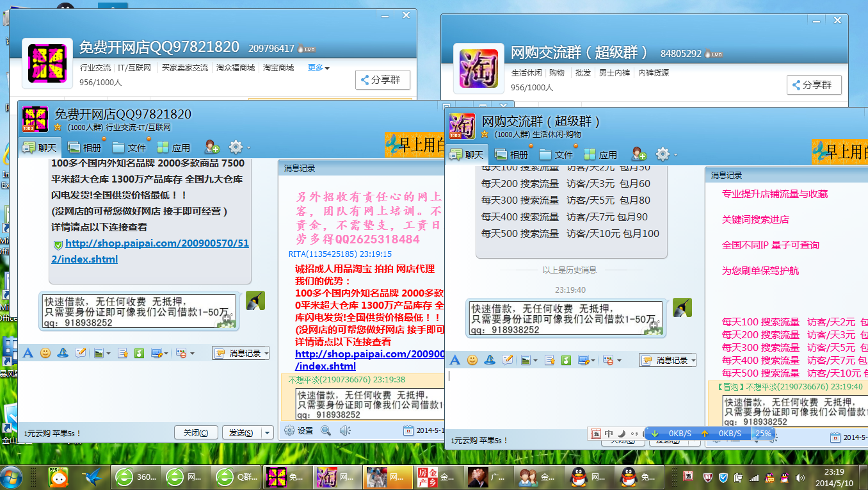Image resolution: width=868 pixels, height=490 pixels.
Task: Open 相册 tab in 免费开网店 window
Action: click(x=84, y=147)
